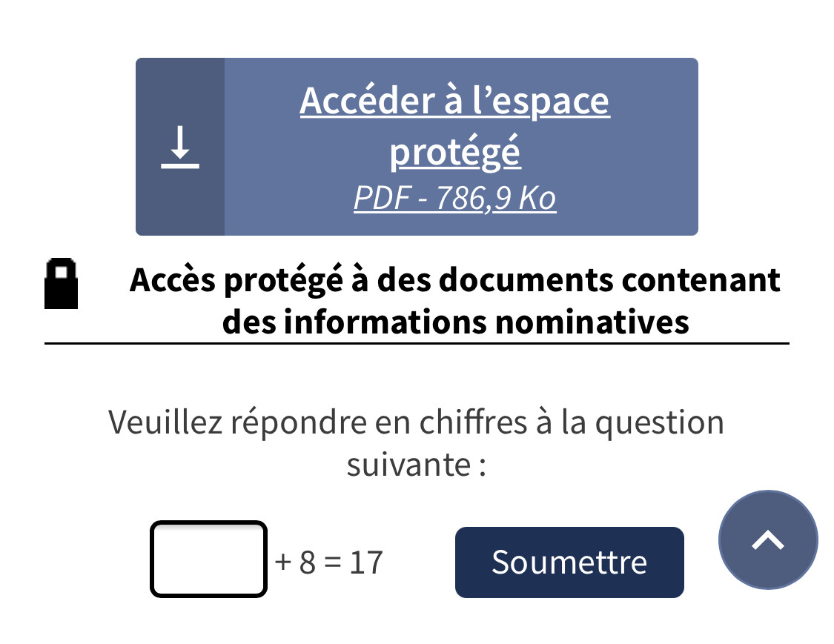Click the word "Accéder" in the download link

(x=368, y=101)
